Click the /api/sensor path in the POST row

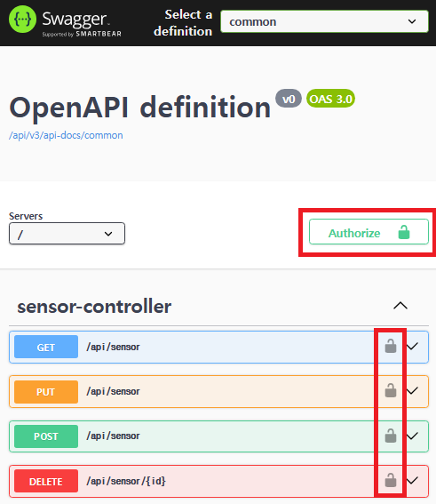tap(113, 436)
